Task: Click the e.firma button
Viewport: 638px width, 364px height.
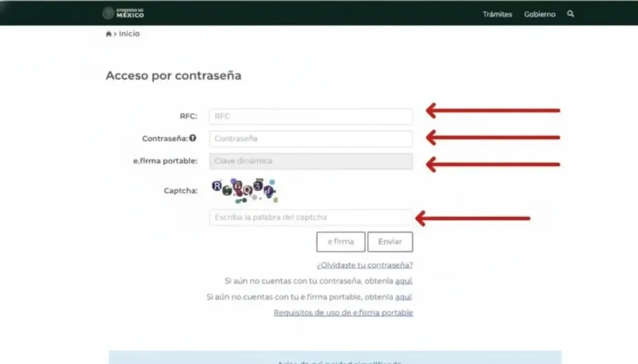Action: [x=341, y=241]
